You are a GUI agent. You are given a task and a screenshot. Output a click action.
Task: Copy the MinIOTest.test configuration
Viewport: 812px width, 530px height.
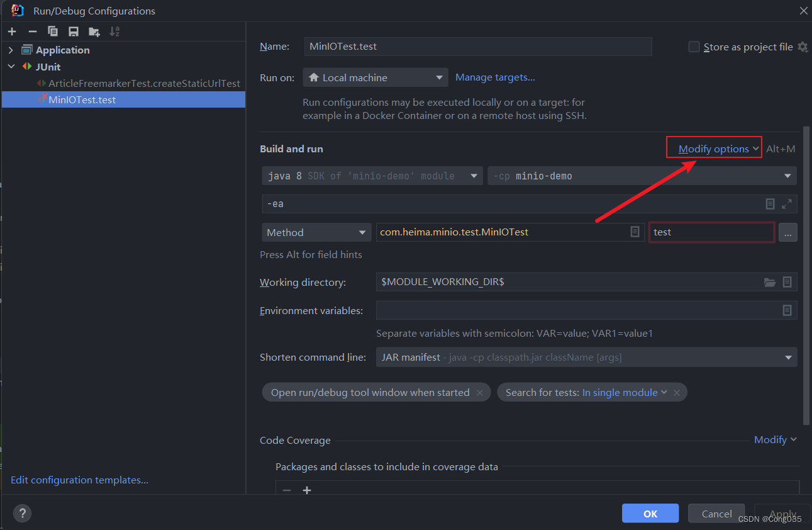click(x=53, y=31)
